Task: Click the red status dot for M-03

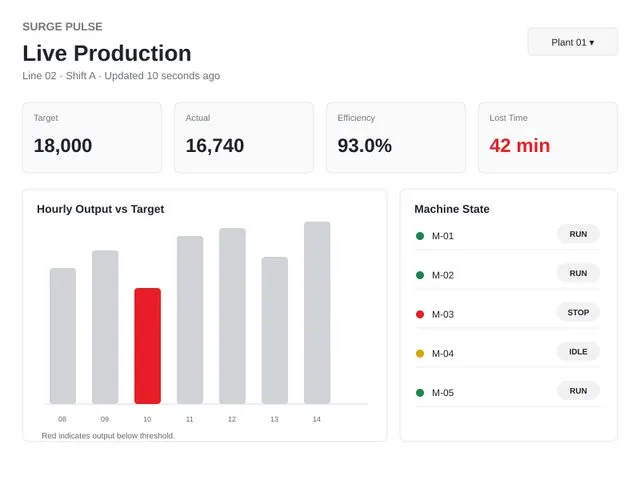Action: [420, 314]
